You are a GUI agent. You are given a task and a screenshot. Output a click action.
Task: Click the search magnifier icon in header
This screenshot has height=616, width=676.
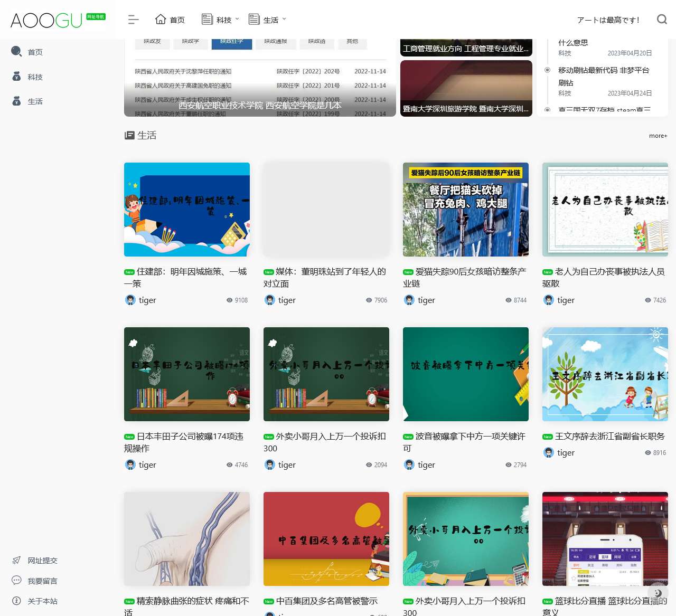click(x=662, y=20)
